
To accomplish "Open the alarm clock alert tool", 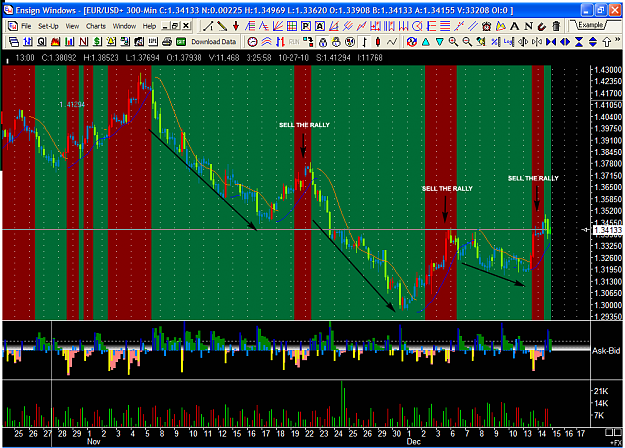I will click(x=486, y=27).
